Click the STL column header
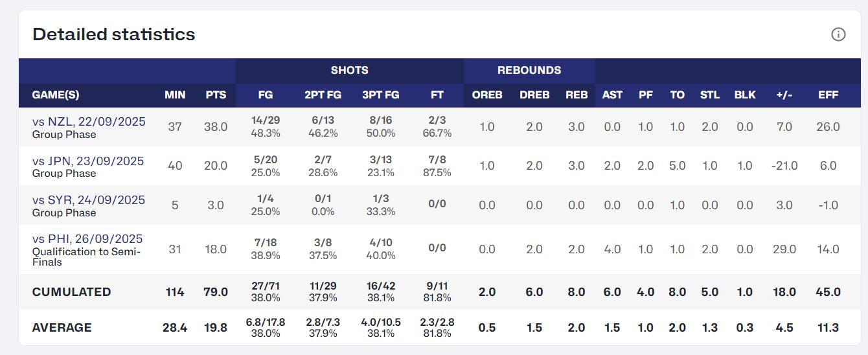The width and height of the screenshot is (868, 355). click(x=710, y=95)
